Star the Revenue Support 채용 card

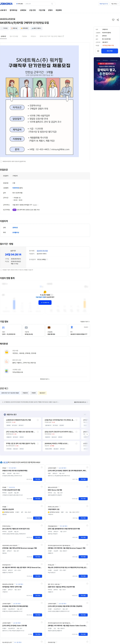pos(87,545)
